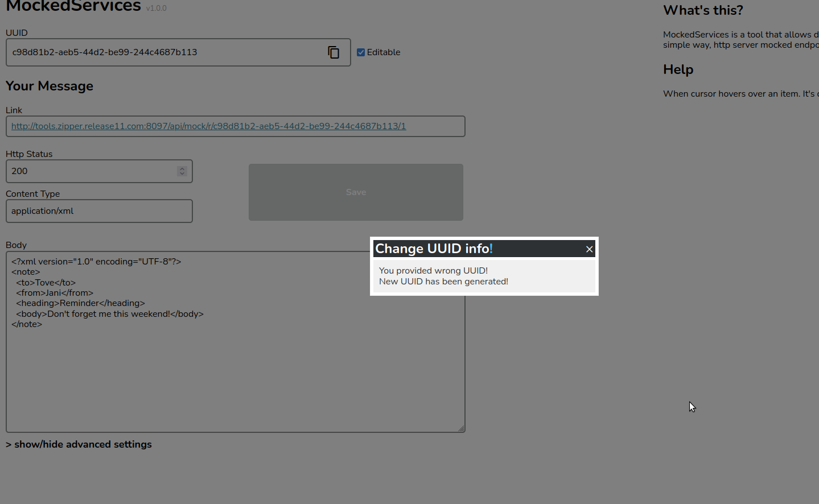Viewport: 819px width, 504px height.
Task: Select the Content Type input field
Action: tap(99, 211)
